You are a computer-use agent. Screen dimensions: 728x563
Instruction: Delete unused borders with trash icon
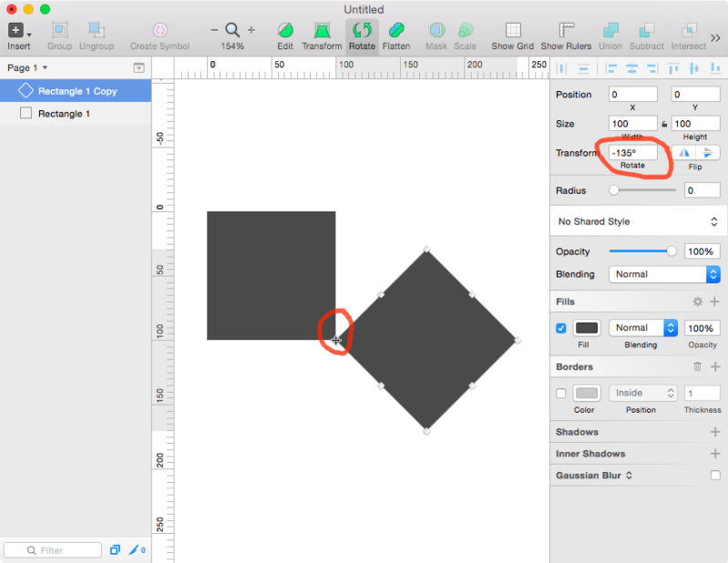pos(697,366)
